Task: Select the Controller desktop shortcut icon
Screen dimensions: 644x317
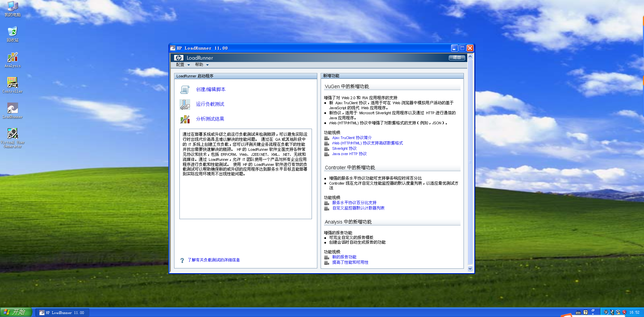Action: point(12,82)
